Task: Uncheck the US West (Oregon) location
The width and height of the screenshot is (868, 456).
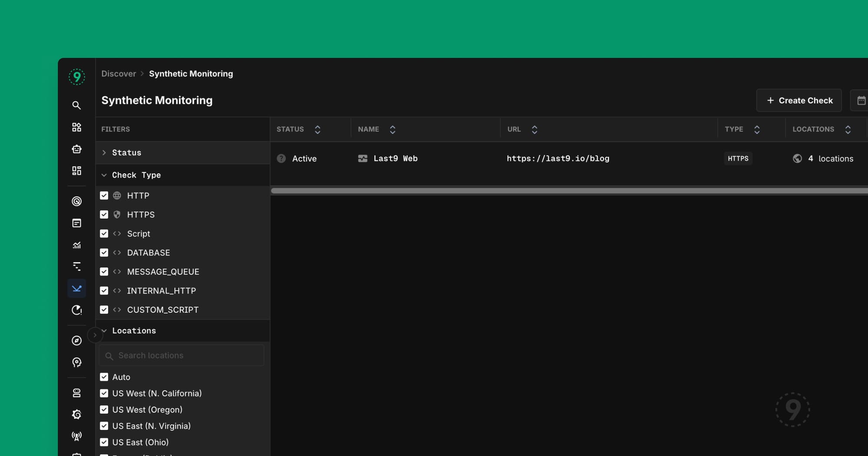Action: click(104, 410)
